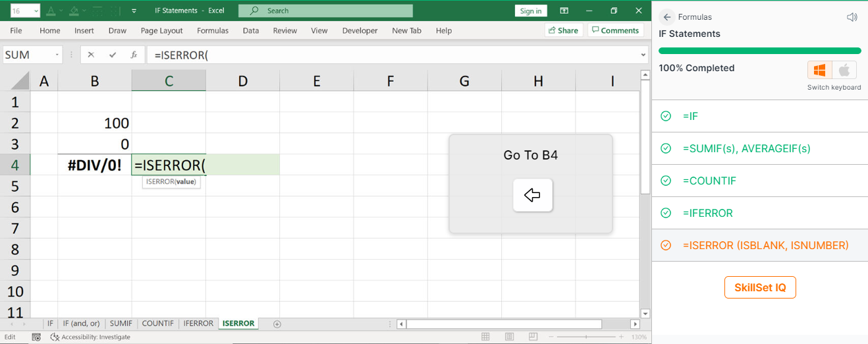Click inside the Search box in the title bar
The image size is (868, 344).
pyautogui.click(x=325, y=11)
